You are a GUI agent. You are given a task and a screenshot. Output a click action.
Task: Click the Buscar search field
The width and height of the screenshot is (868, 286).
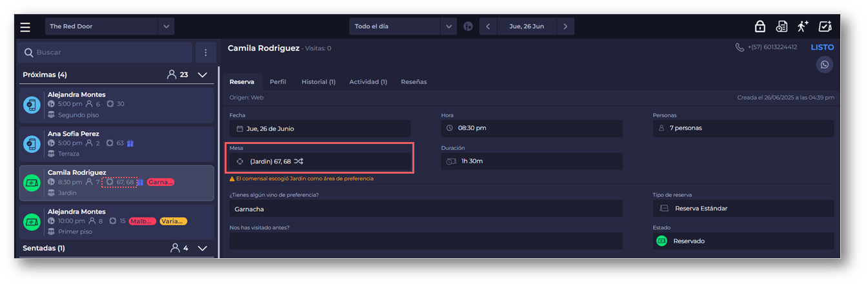[x=105, y=52]
